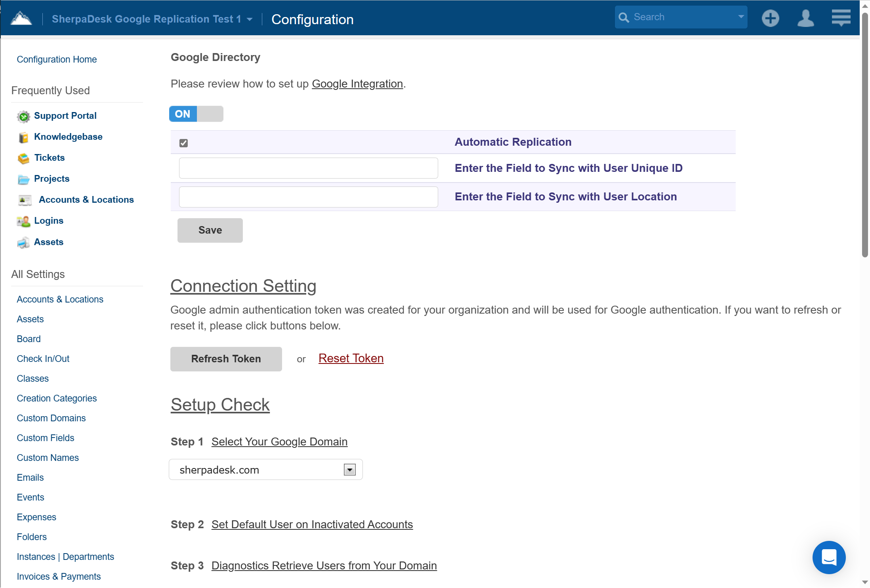Image resolution: width=870 pixels, height=588 pixels.
Task: Click the user profile icon
Action: coord(805,18)
